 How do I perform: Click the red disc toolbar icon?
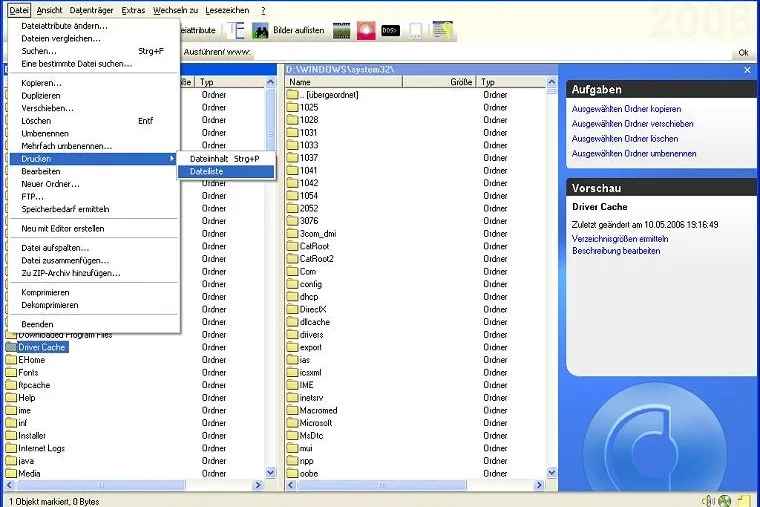click(x=366, y=31)
